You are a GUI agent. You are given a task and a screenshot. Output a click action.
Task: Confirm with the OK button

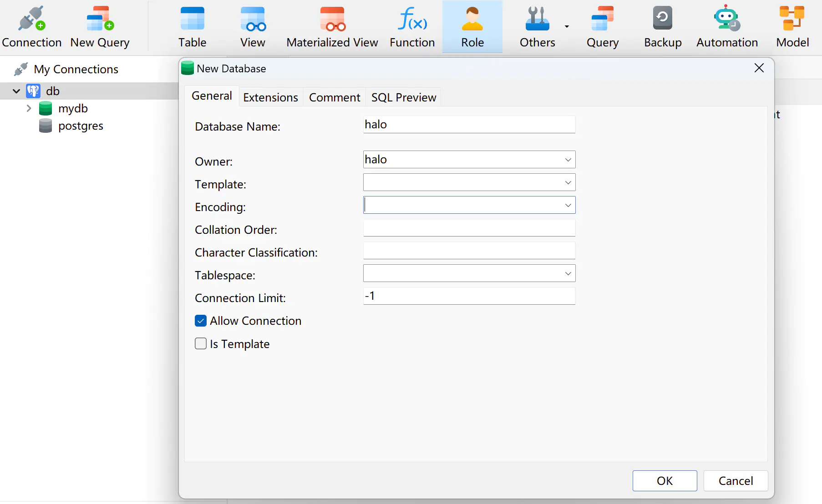pos(665,481)
